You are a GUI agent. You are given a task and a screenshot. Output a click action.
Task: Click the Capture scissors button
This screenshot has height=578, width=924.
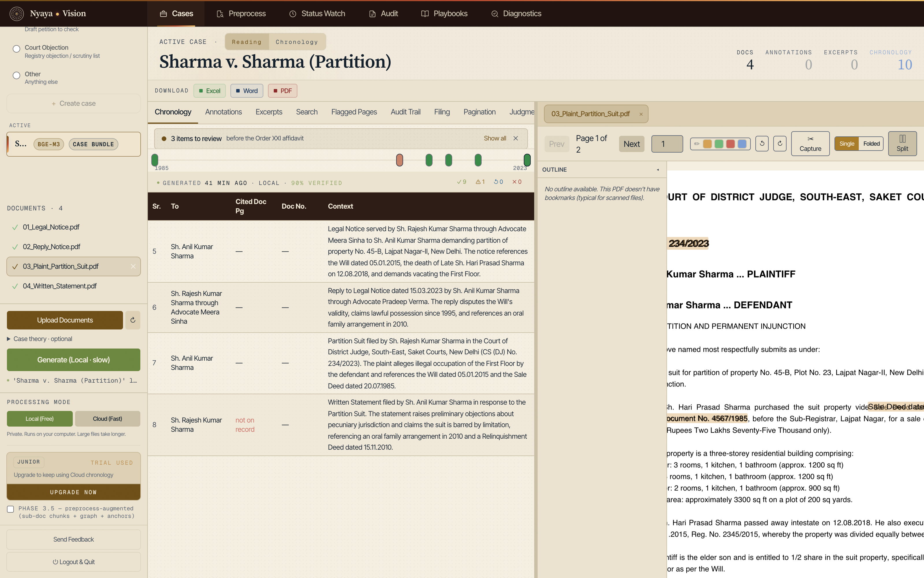(810, 144)
